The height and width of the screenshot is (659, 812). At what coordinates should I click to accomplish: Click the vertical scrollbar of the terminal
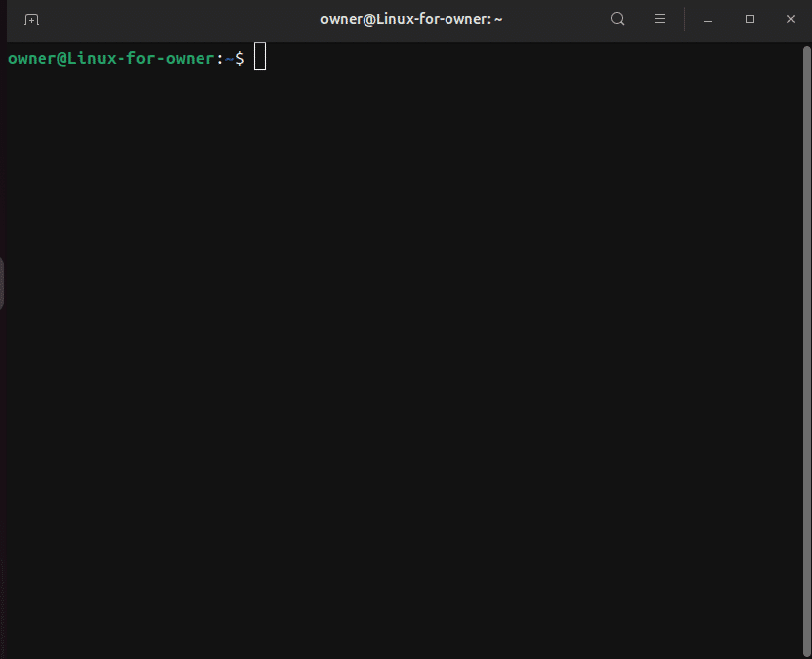[x=806, y=351]
